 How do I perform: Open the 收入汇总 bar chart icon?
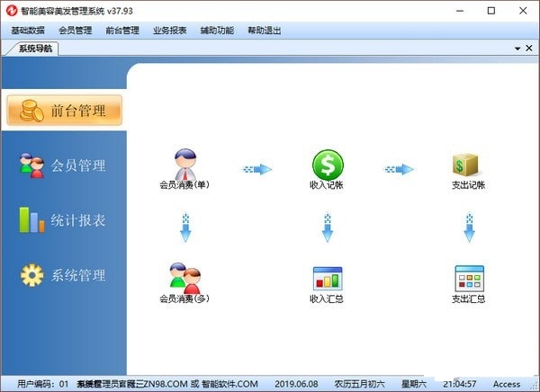(328, 279)
